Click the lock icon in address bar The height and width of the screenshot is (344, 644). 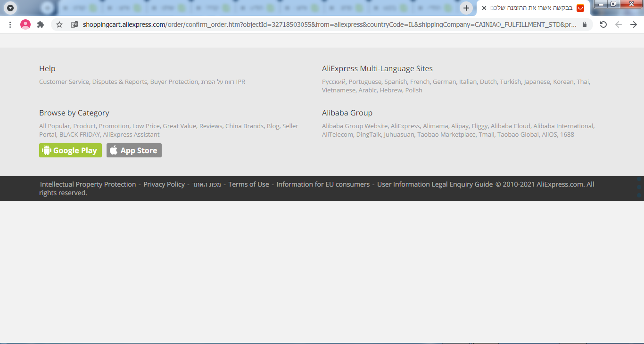pyautogui.click(x=585, y=25)
